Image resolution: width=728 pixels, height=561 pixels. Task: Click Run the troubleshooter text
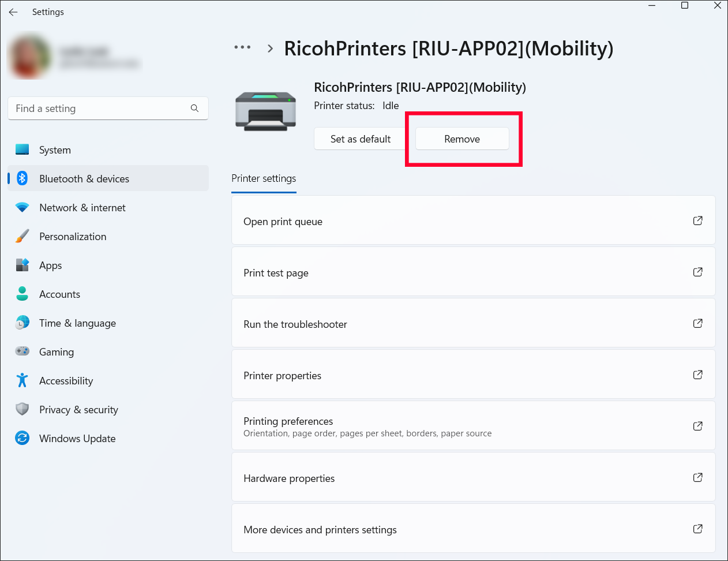pos(295,324)
